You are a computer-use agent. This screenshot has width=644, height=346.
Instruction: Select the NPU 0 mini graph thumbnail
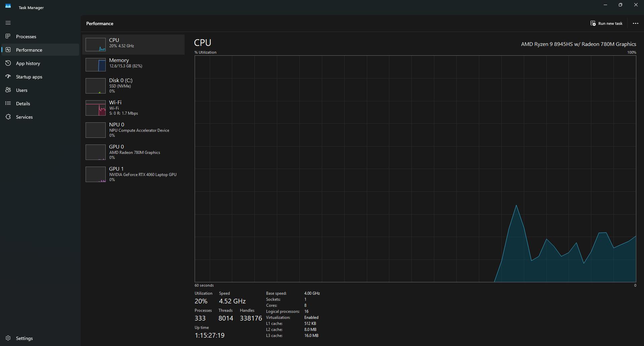pyautogui.click(x=96, y=130)
